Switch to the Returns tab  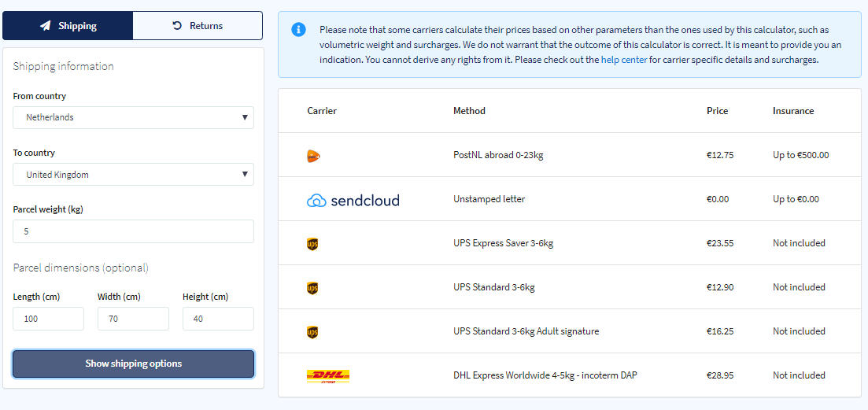tap(198, 25)
